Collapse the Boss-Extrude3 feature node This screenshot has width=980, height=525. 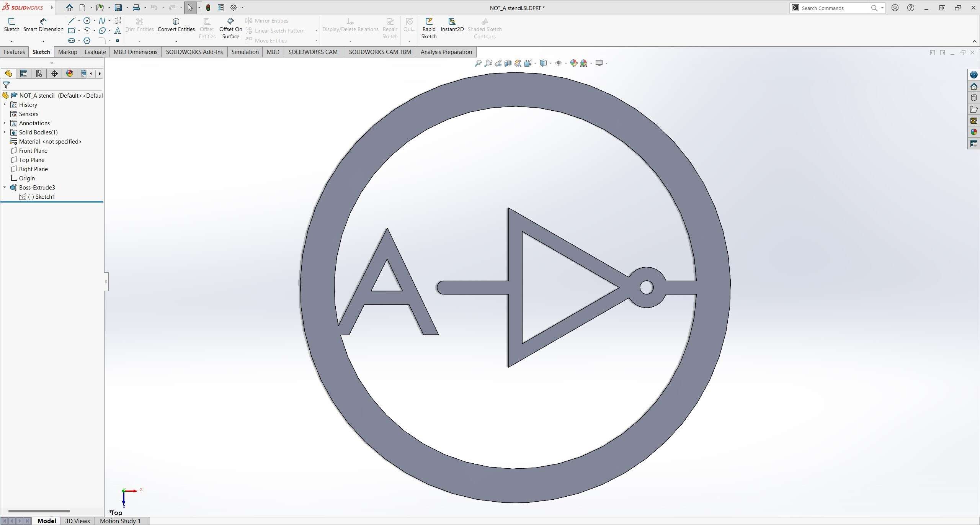[5, 188]
